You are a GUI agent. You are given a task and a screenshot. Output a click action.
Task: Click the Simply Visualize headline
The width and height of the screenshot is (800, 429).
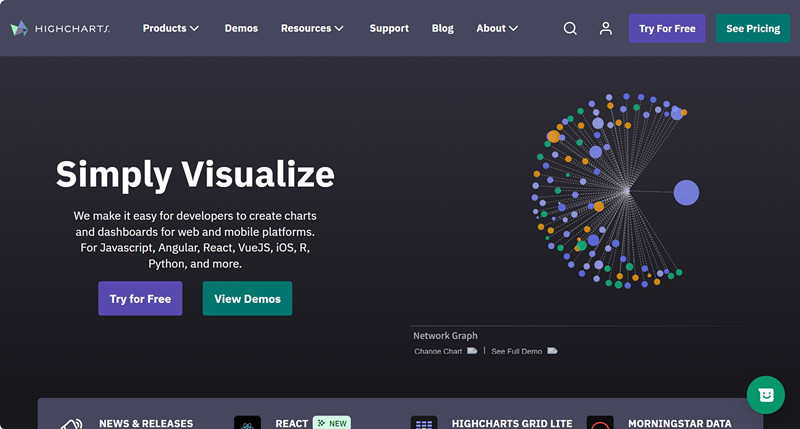(195, 175)
